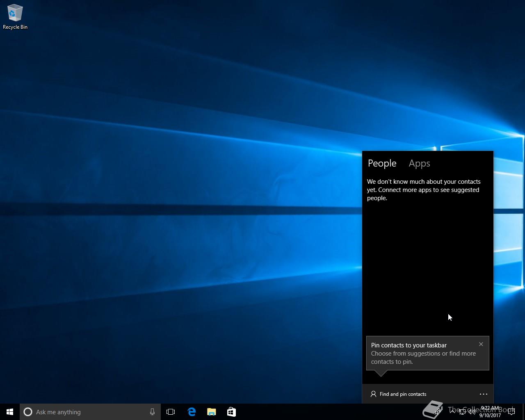Select the People tab

coord(382,163)
